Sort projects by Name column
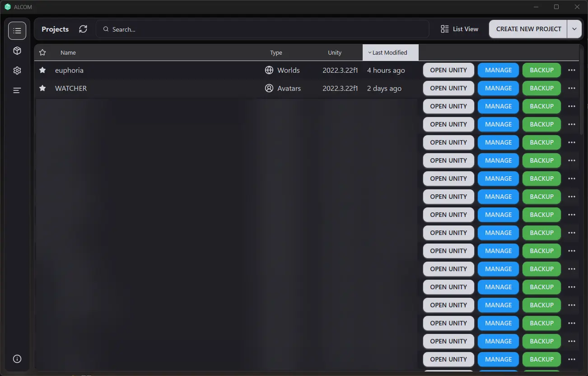Viewport: 588px width, 376px height. click(x=68, y=52)
